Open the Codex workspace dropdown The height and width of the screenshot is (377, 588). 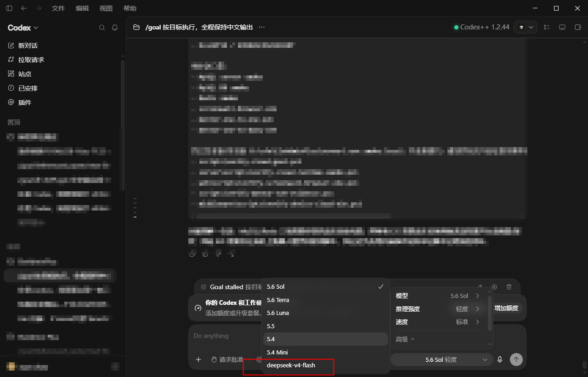pos(23,28)
